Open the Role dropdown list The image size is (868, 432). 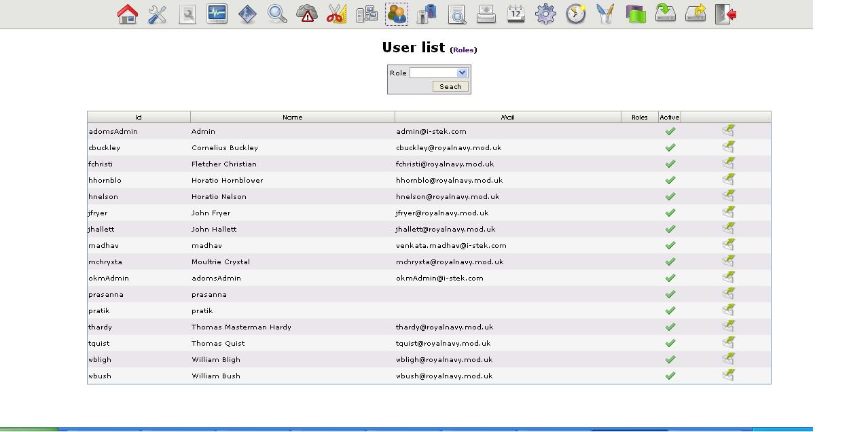click(x=438, y=72)
